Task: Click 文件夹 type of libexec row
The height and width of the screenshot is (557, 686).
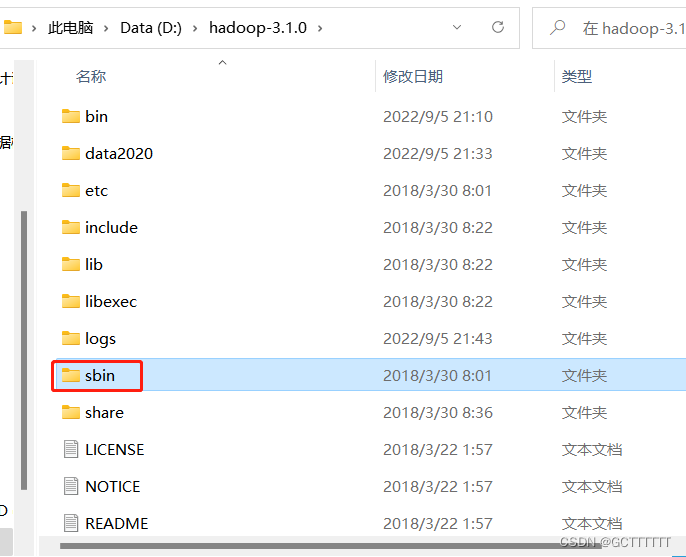Action: click(x=584, y=301)
